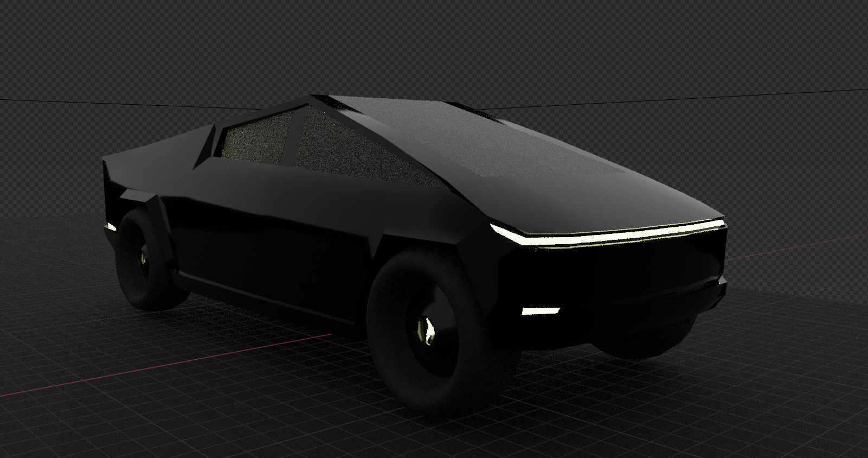Select the glowing rear taillight strip
The image size is (868, 458).
point(110,228)
